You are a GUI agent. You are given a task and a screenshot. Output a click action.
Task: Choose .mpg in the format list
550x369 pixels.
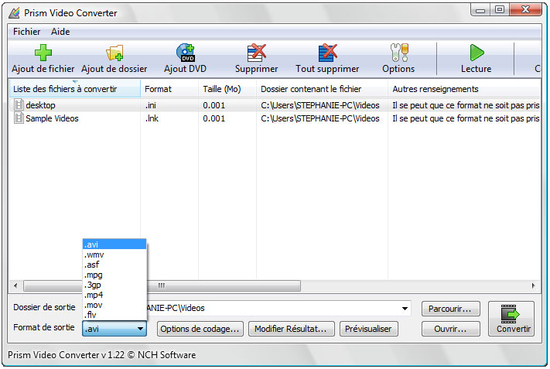(114, 275)
